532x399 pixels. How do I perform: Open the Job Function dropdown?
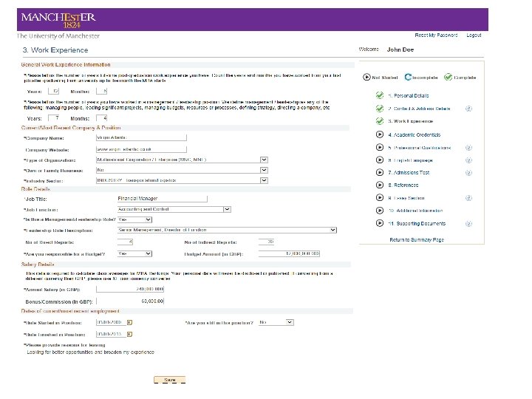tap(227, 209)
